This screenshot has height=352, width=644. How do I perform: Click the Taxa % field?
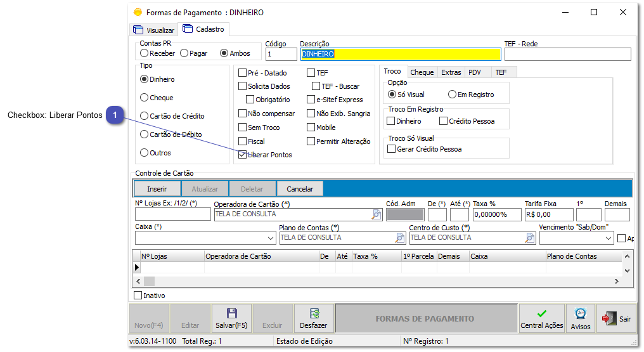pos(497,214)
